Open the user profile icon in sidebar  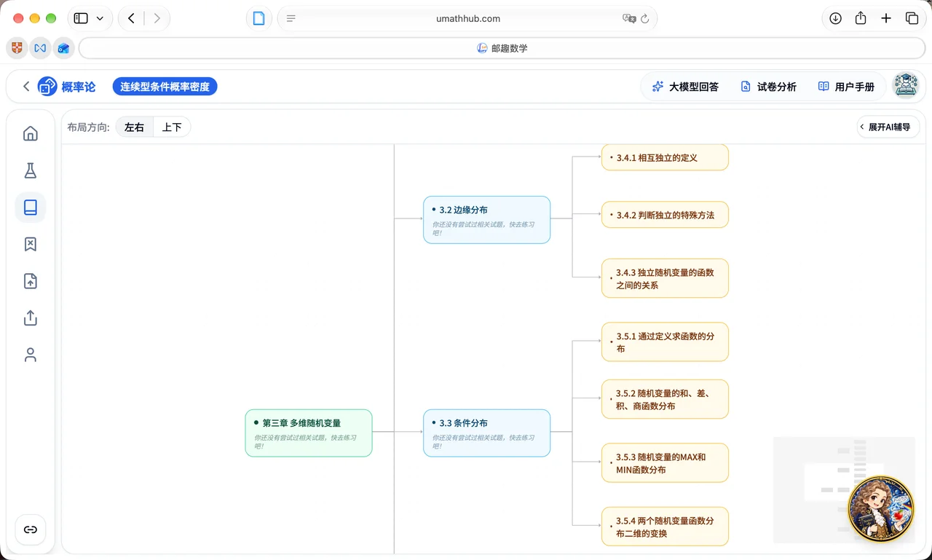point(31,355)
